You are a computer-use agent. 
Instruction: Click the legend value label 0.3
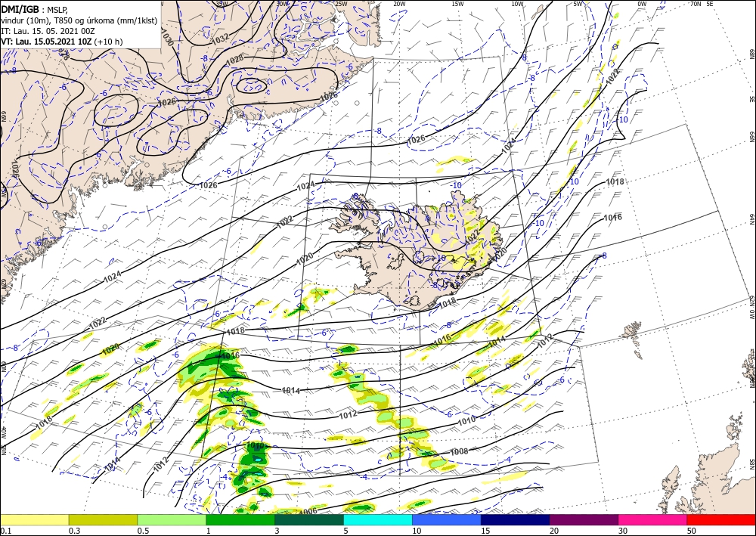click(x=74, y=531)
